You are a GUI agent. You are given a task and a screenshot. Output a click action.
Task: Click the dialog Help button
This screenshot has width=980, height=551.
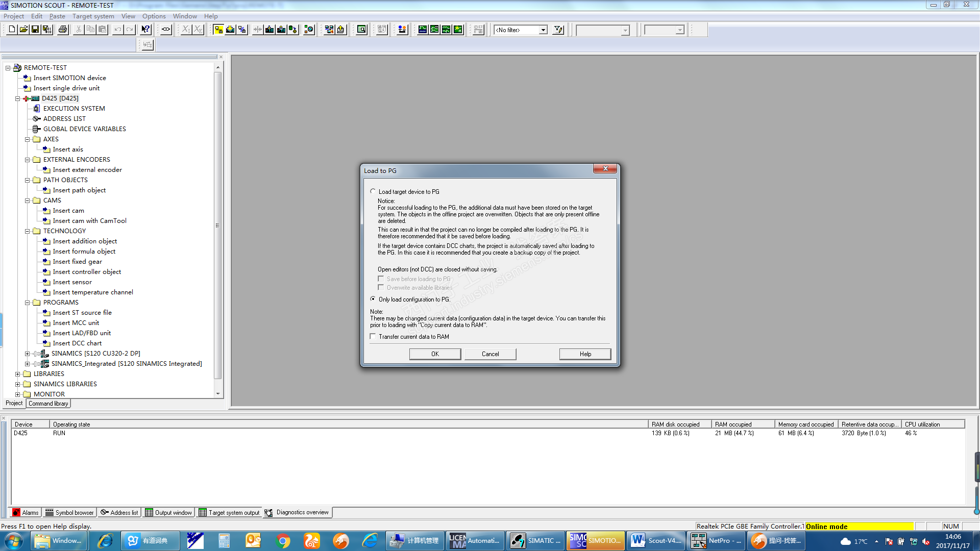click(585, 354)
